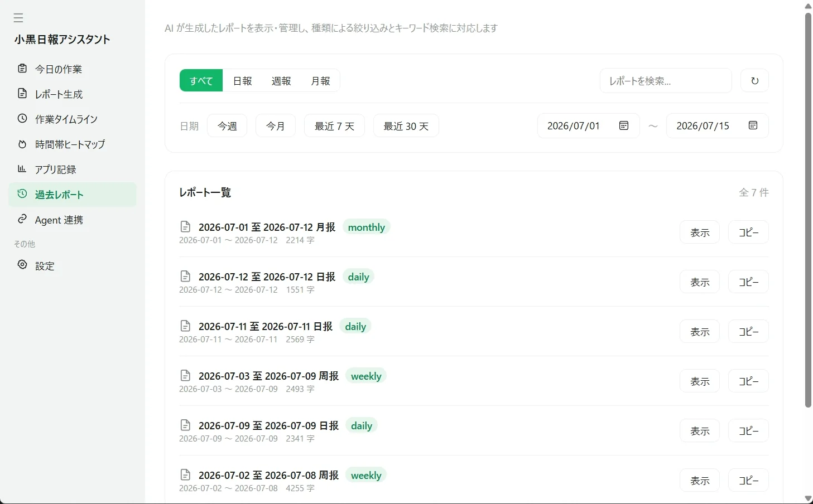Go to 作業タイムライン page

pyautogui.click(x=73, y=119)
